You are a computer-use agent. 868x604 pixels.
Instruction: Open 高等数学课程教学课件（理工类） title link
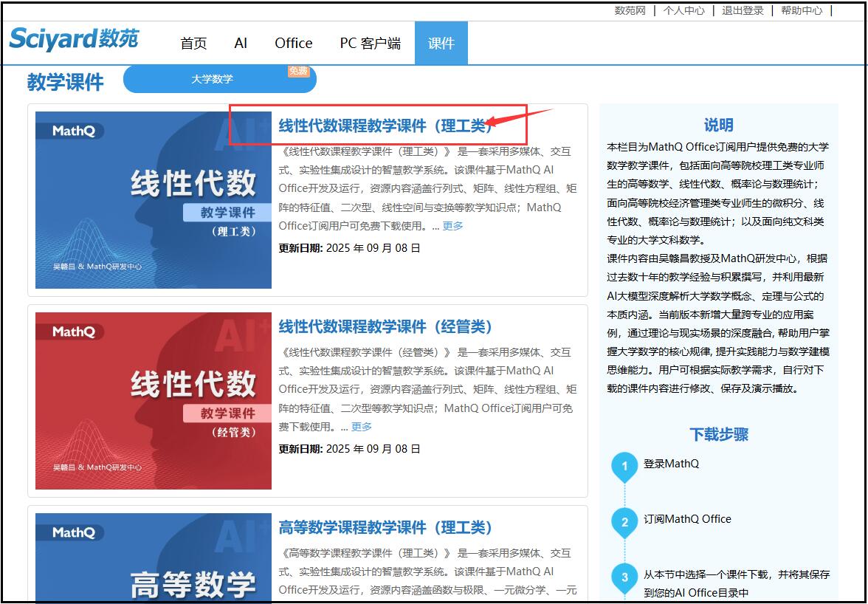point(385,528)
